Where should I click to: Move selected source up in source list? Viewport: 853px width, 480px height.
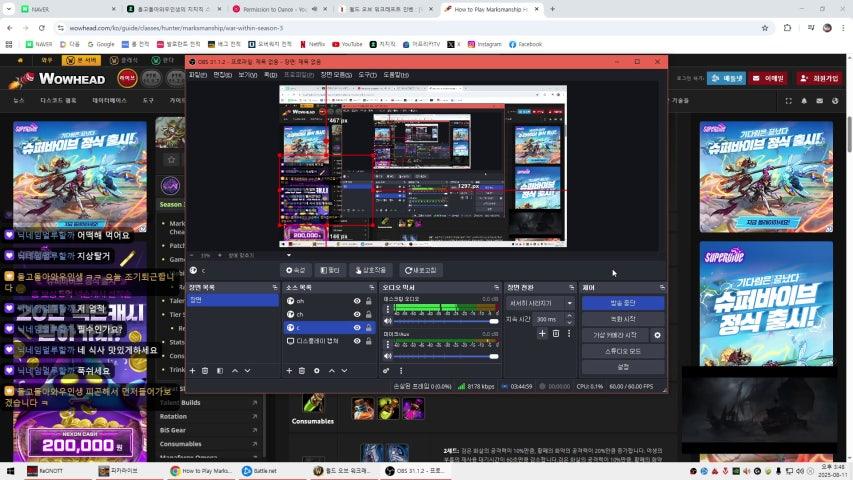pyautogui.click(x=332, y=371)
